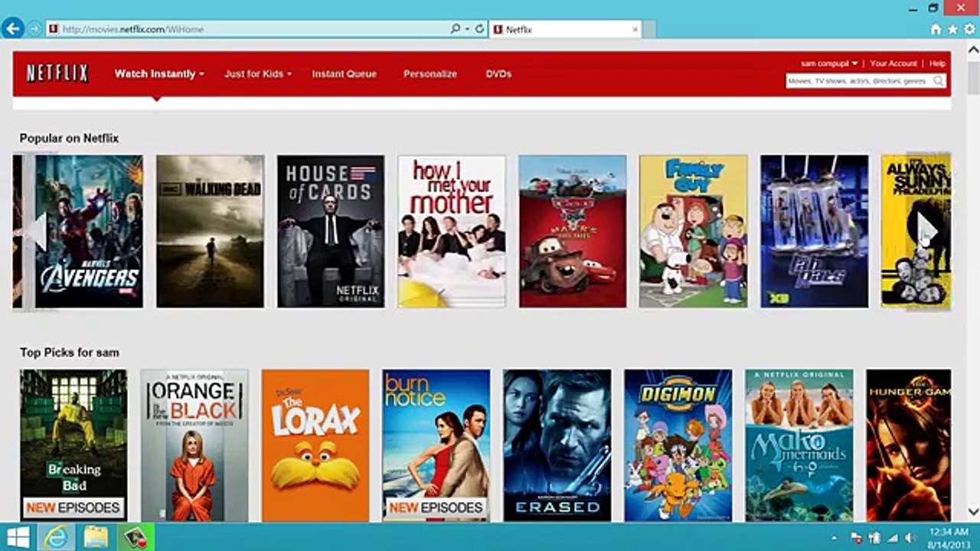Open the volume speaker tray icon
This screenshot has width=980, height=551.
(910, 538)
